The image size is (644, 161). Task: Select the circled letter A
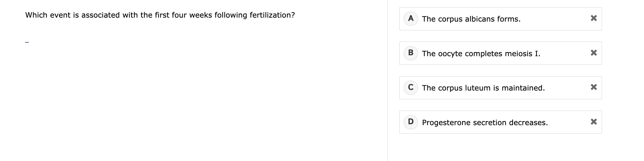(x=411, y=19)
